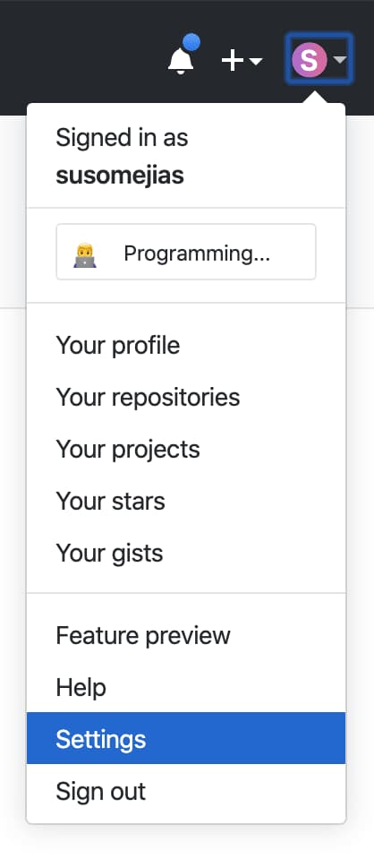Choose Help from the user menu

(x=186, y=688)
